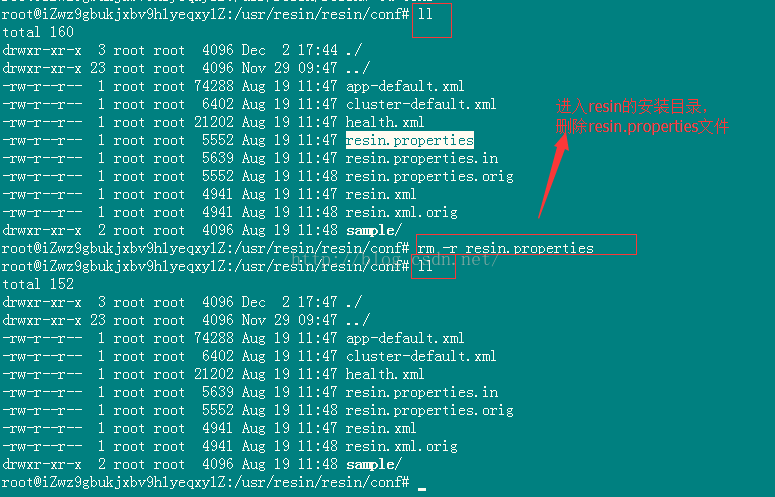Click cluster-default.xml in the first listing
Screen dimensions: 775x497
(x=421, y=104)
